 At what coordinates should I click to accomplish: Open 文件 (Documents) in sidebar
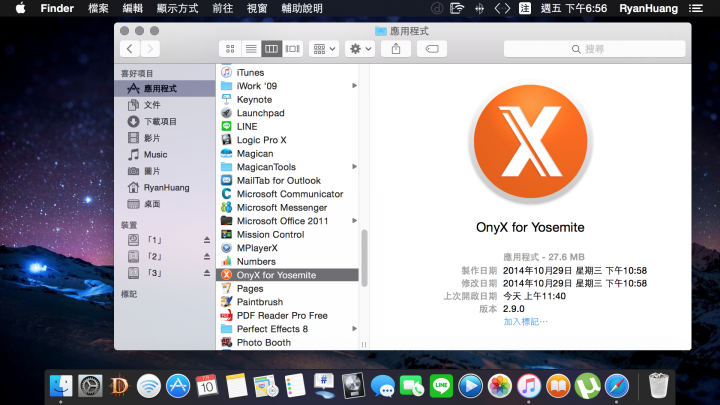164,105
